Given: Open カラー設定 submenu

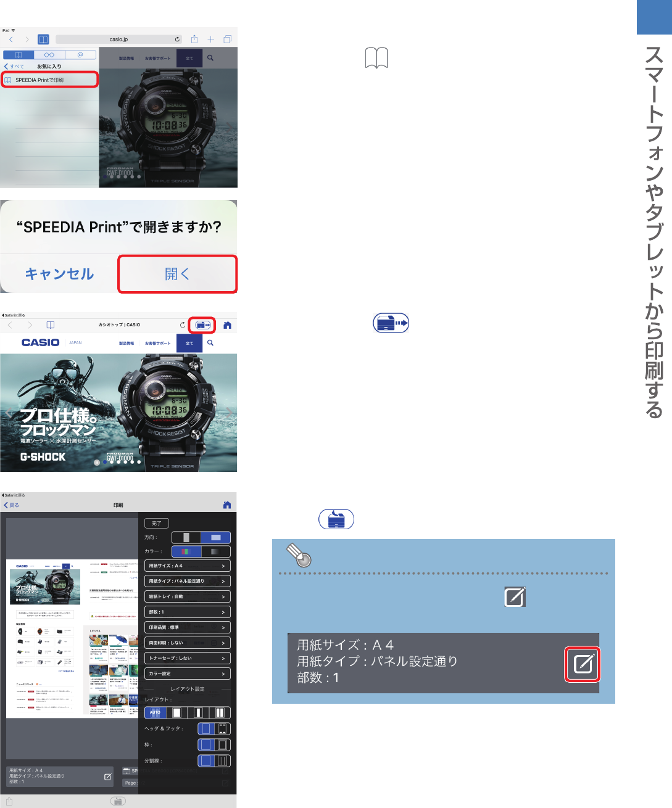Looking at the screenshot, I should (x=188, y=674).
